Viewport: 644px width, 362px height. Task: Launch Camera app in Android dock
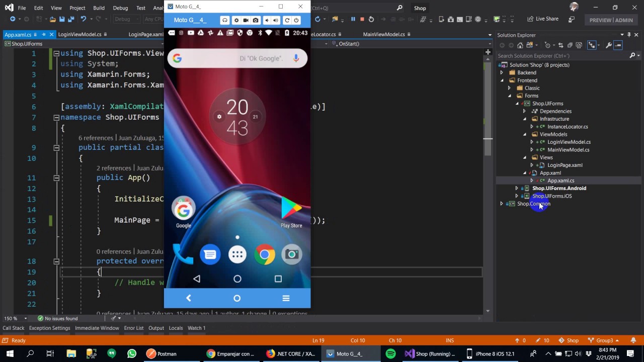[292, 254]
